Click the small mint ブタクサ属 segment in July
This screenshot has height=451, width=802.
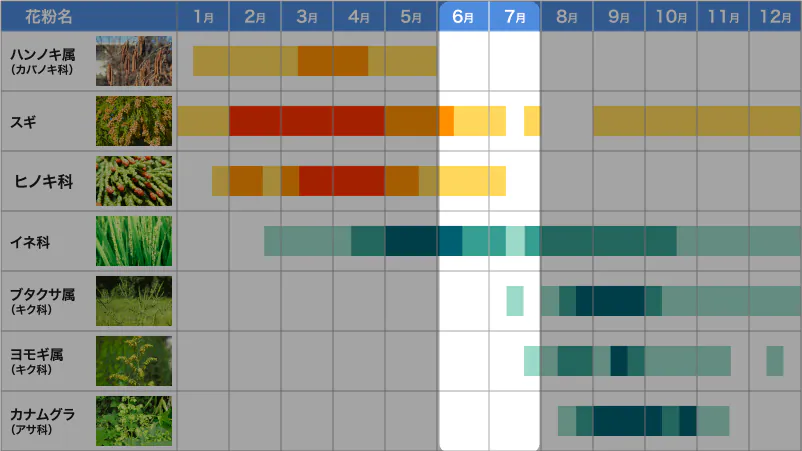click(x=515, y=301)
